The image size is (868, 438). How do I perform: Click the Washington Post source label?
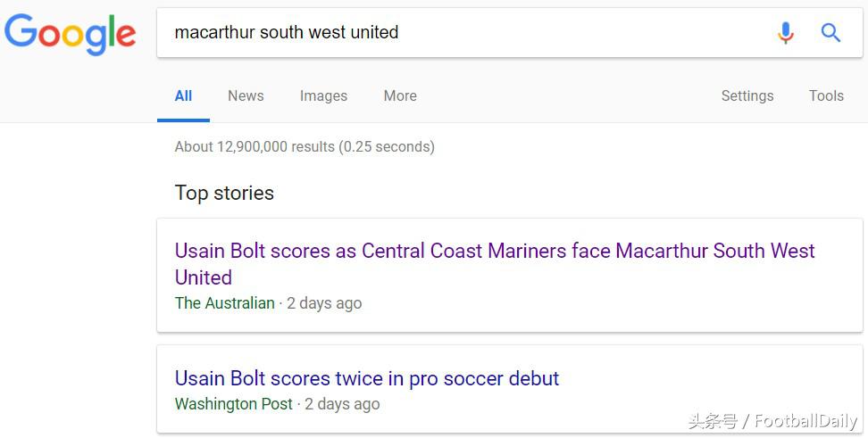click(x=234, y=404)
